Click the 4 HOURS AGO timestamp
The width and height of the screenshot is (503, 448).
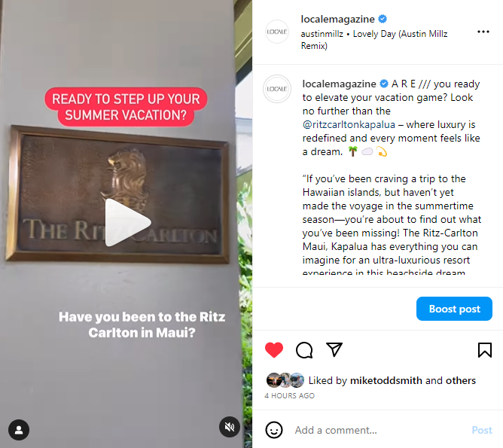[x=290, y=396]
